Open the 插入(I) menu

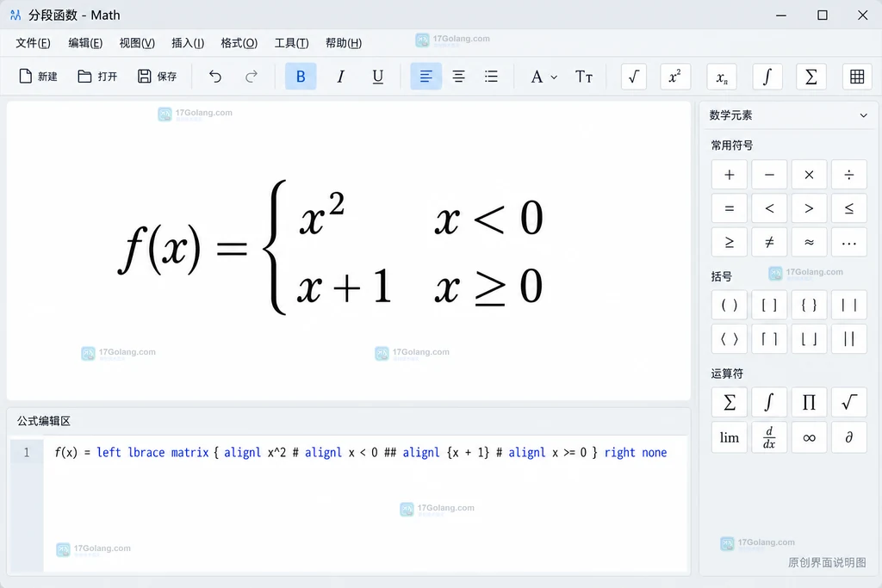click(188, 43)
